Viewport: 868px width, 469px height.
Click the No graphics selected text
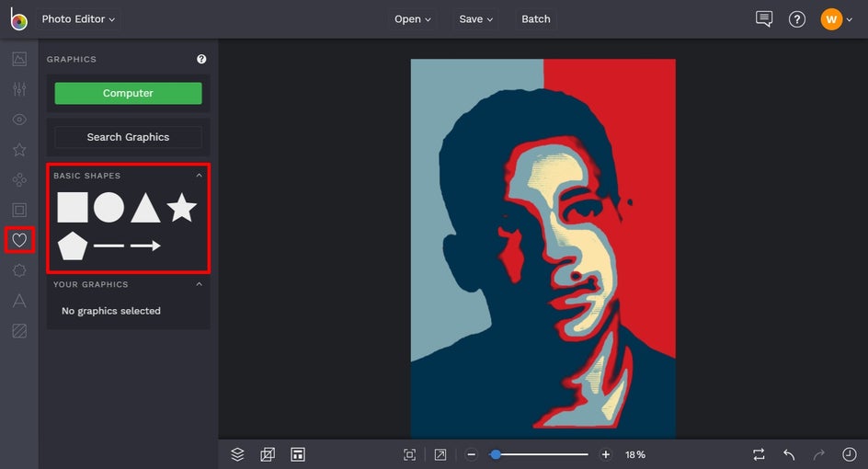[111, 311]
